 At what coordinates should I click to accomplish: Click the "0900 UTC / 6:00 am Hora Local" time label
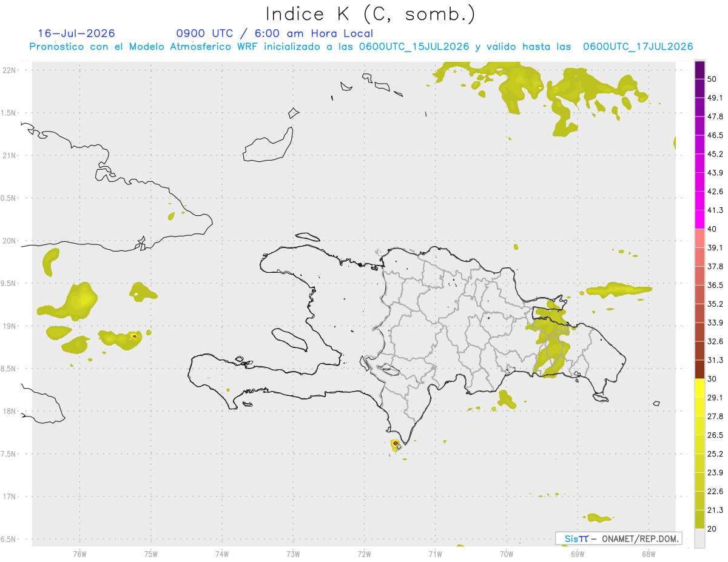[274, 33]
